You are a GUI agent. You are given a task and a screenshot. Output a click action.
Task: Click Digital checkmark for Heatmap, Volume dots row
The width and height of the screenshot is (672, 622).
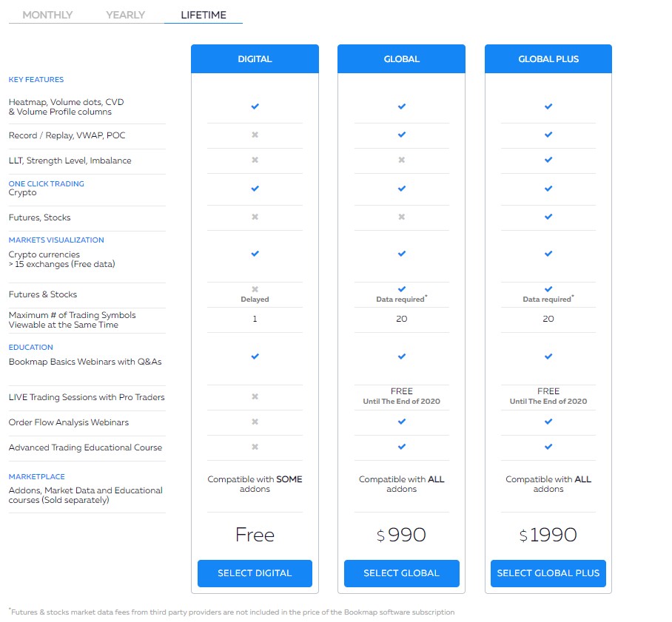(255, 107)
